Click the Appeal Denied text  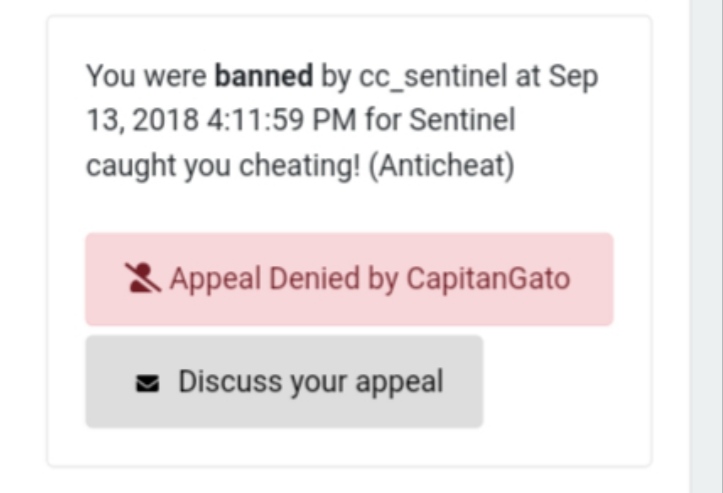[x=264, y=279]
